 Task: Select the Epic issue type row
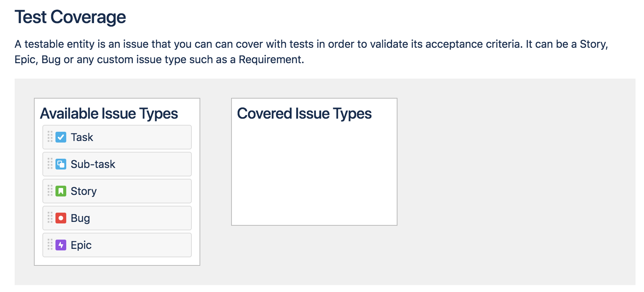pos(117,245)
